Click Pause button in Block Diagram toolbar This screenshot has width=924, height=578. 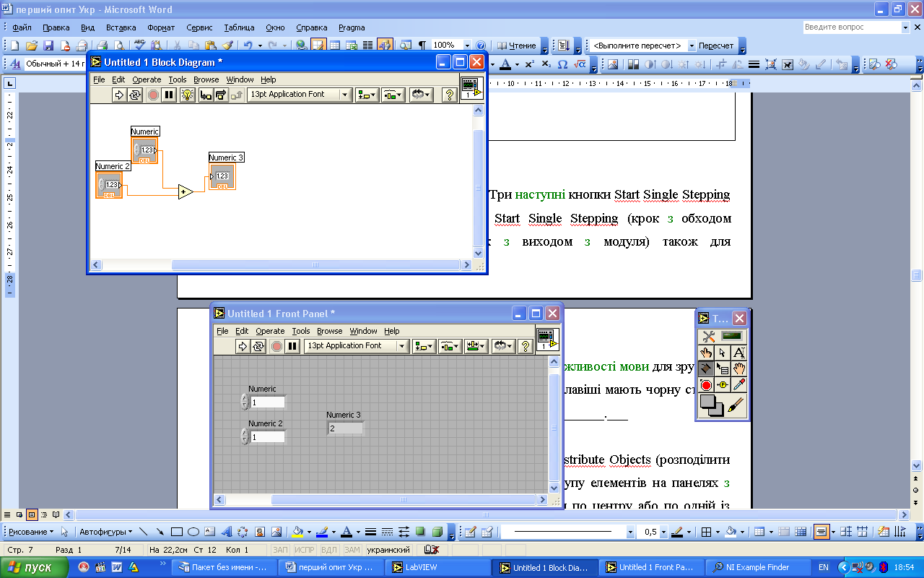point(169,95)
